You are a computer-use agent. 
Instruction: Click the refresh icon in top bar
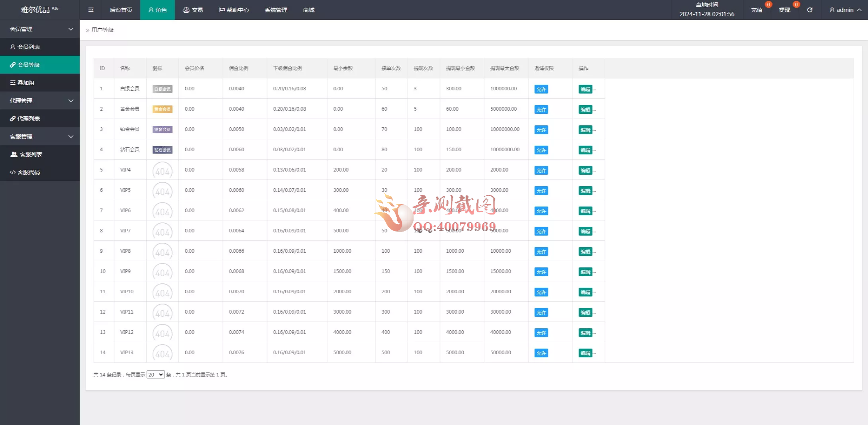pyautogui.click(x=809, y=10)
